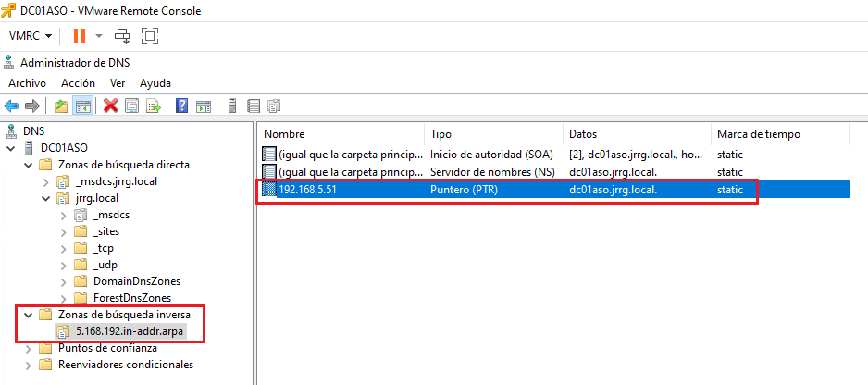Select Zonas de búsqueda inversa folder
The image size is (868, 385).
click(124, 314)
